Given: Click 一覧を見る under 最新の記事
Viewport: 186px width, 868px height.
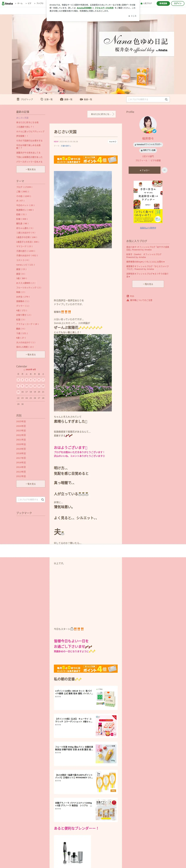Looking at the screenshot, I should 31,170.
